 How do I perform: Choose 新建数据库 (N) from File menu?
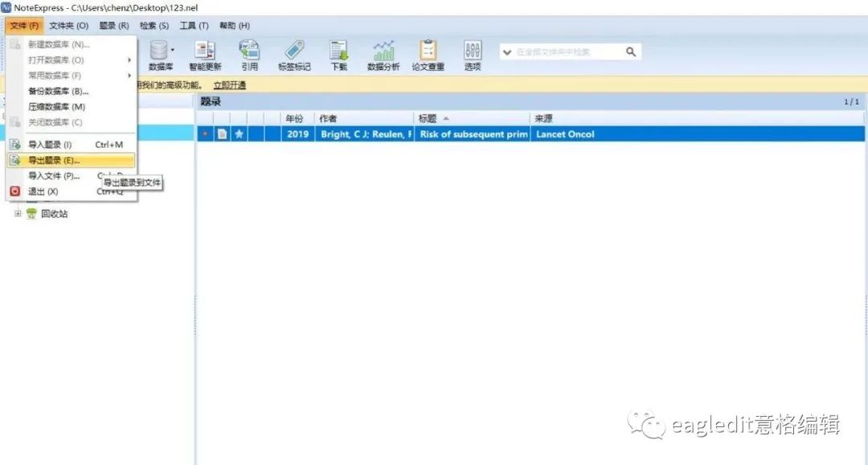point(71,44)
